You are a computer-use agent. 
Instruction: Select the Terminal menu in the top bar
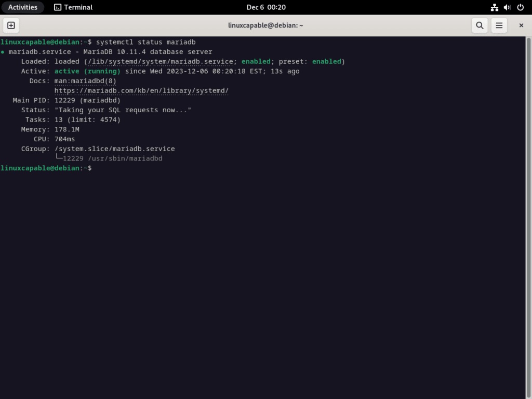pyautogui.click(x=73, y=7)
